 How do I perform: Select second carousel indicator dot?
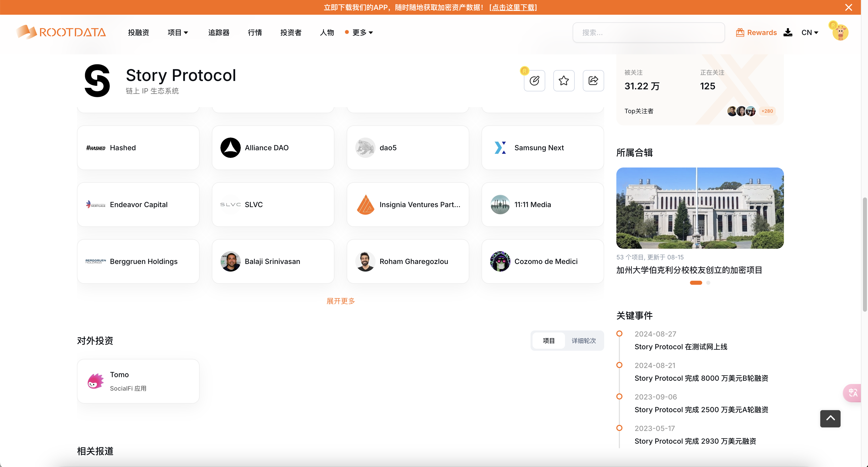pos(708,283)
